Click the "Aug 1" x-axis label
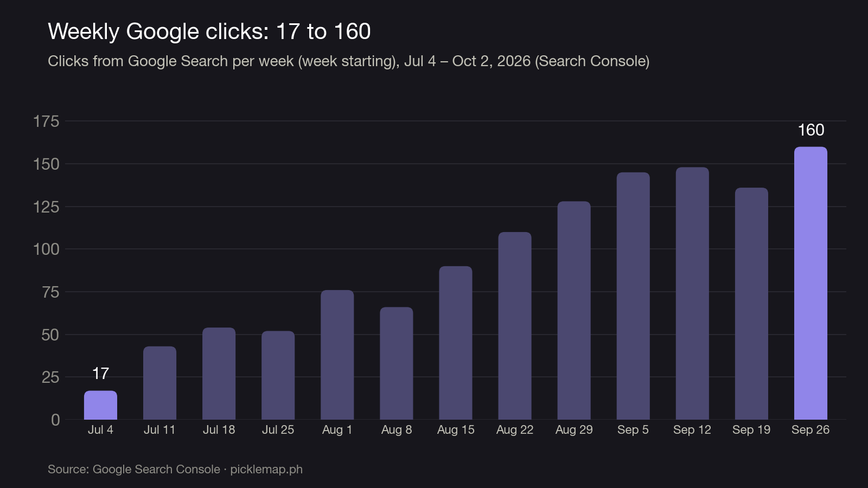868x488 pixels. (x=337, y=430)
